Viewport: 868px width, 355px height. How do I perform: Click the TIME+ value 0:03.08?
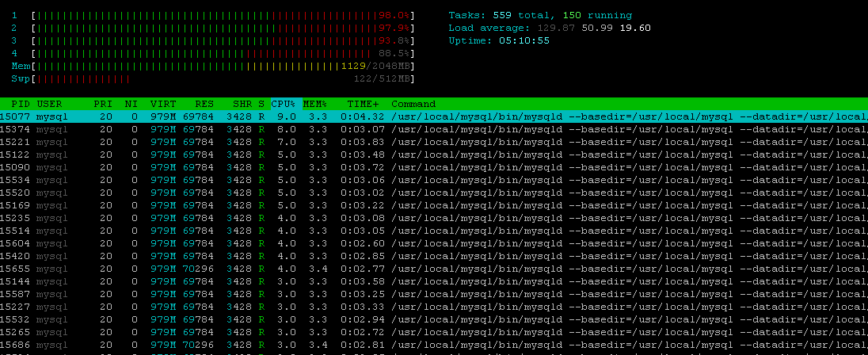(x=363, y=219)
